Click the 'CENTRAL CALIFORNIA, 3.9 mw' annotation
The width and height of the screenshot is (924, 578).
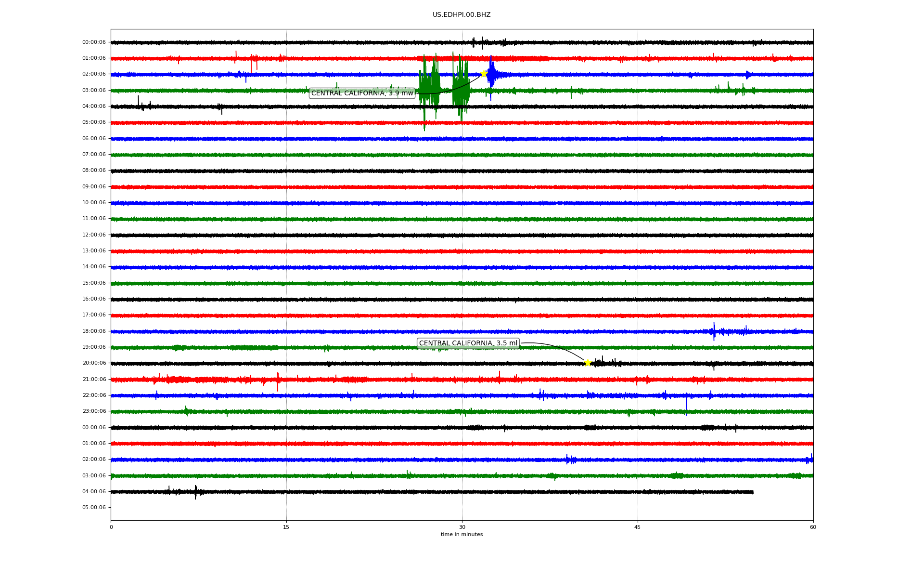coord(362,93)
